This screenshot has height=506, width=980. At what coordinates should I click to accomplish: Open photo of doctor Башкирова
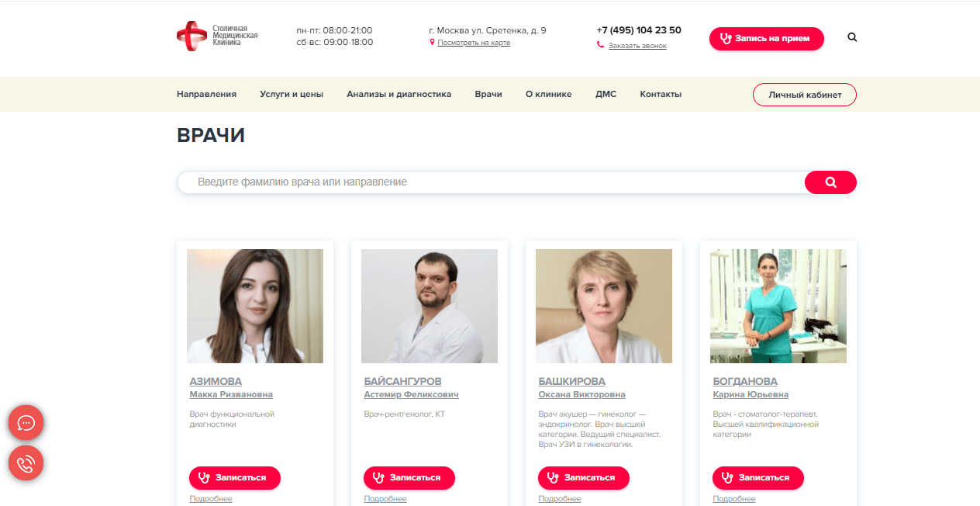604,306
